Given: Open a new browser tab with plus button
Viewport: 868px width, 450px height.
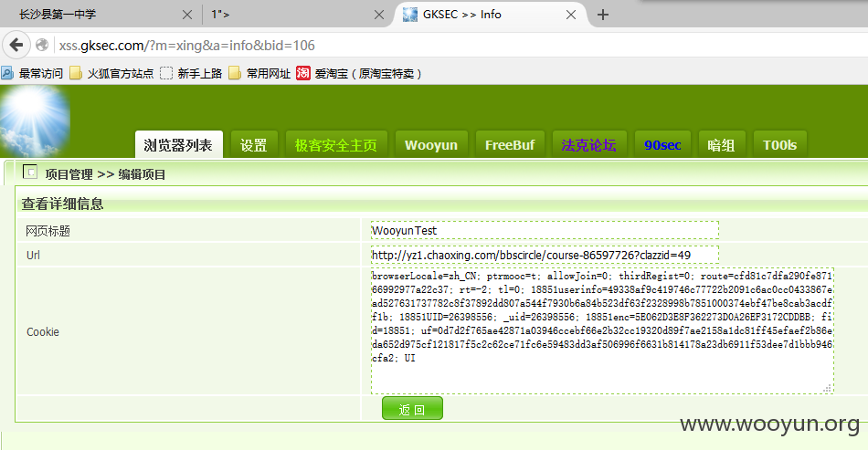Looking at the screenshot, I should tap(603, 15).
